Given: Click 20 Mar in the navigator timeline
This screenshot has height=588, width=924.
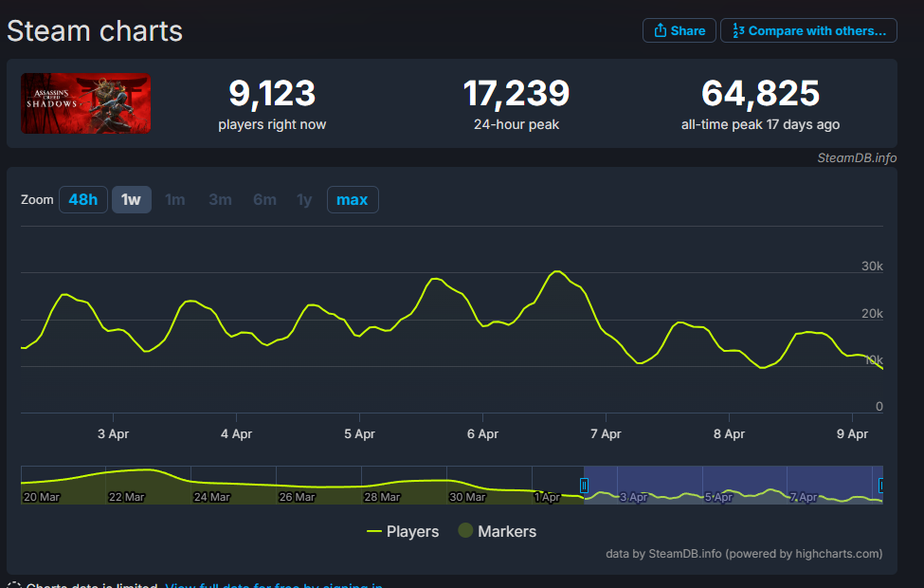Looking at the screenshot, I should [42, 497].
